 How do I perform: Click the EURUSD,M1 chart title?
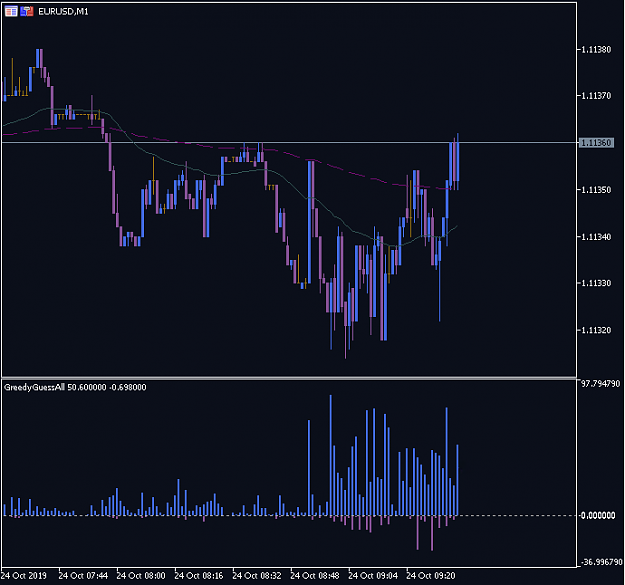pyautogui.click(x=63, y=12)
